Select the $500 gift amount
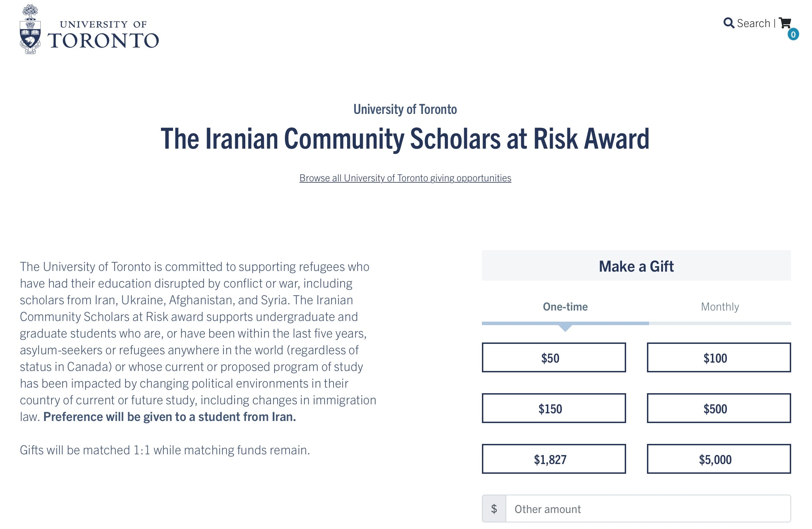Image resolution: width=812 pixels, height=529 pixels. pos(719,408)
